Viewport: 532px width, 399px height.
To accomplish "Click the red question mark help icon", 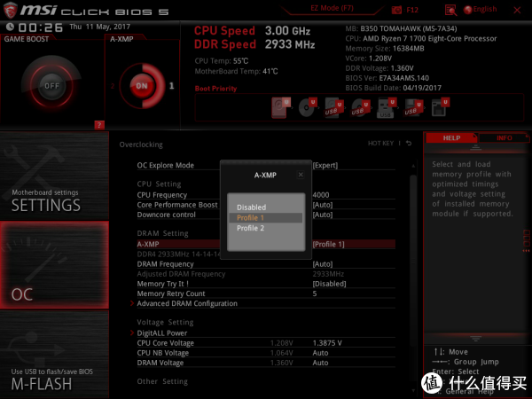I will [99, 125].
